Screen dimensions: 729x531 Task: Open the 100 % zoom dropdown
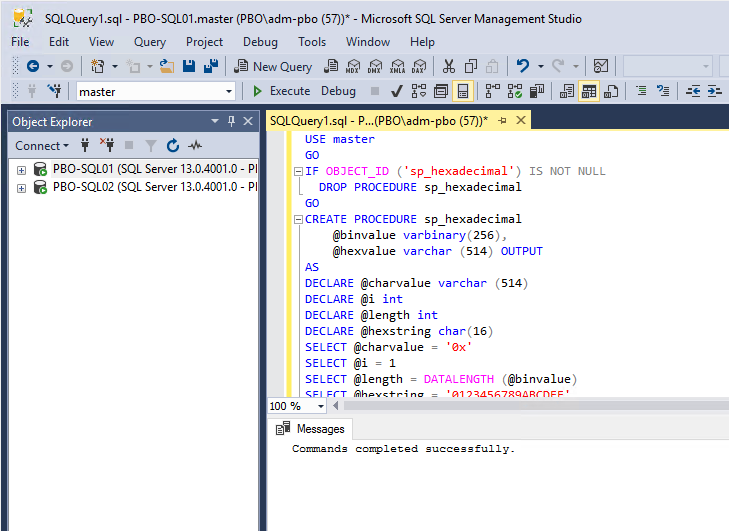tap(321, 406)
